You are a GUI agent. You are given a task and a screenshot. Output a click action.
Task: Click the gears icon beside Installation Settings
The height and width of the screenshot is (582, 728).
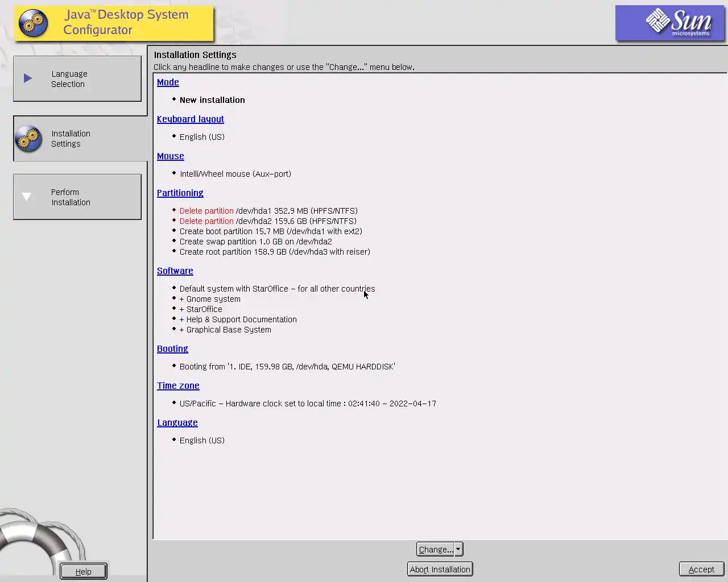click(x=28, y=139)
